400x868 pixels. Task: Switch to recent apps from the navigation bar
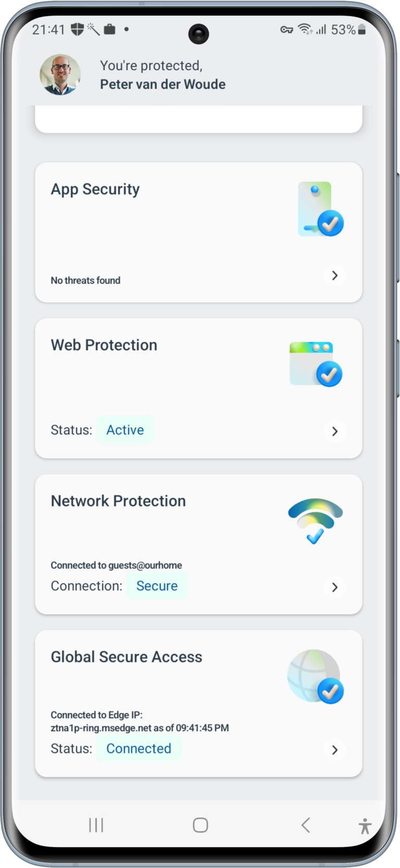pyautogui.click(x=96, y=826)
